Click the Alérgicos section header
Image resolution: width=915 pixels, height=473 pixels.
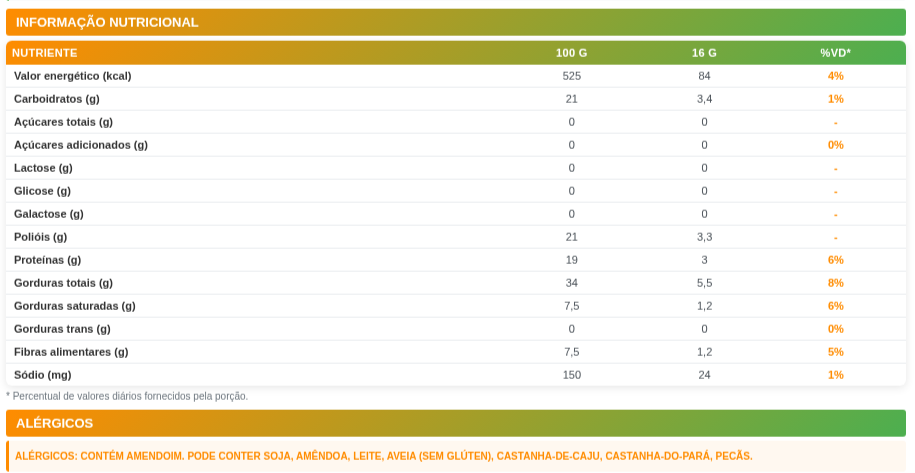[x=55, y=423]
